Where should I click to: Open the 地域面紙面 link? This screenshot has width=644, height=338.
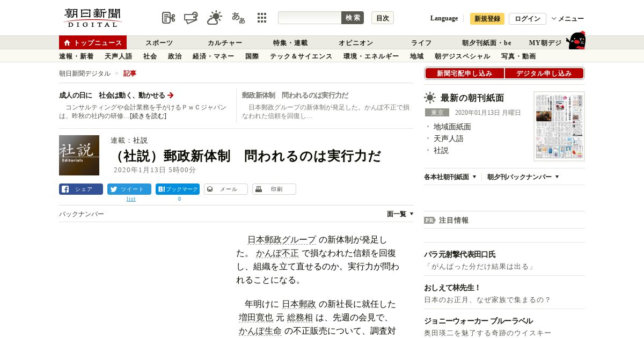[452, 127]
